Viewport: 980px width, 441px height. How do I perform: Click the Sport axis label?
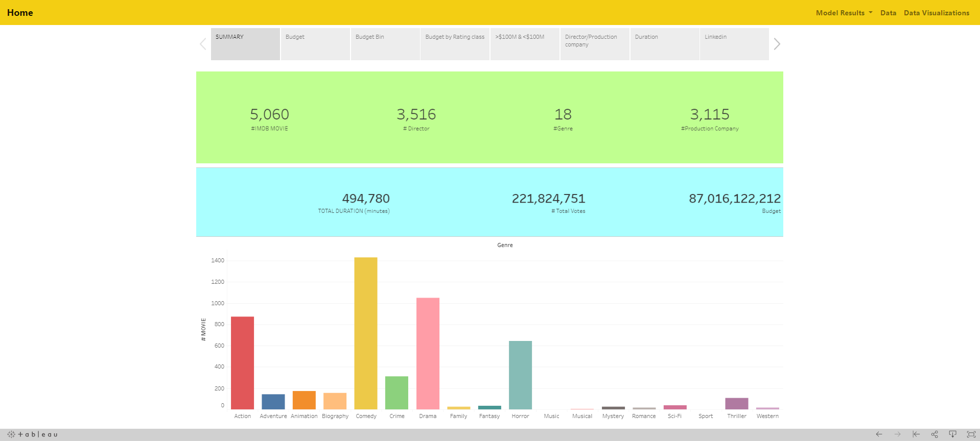point(706,416)
